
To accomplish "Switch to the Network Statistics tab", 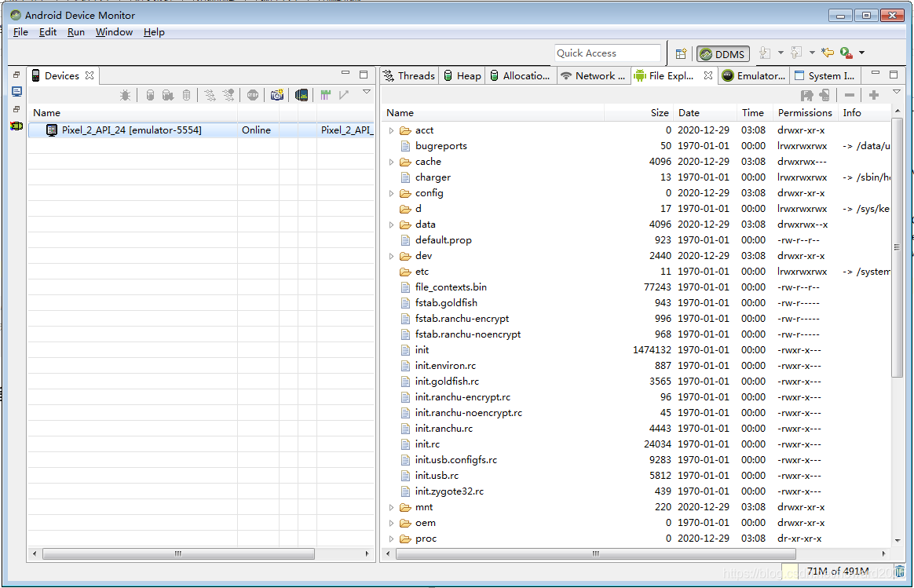I will (x=593, y=76).
